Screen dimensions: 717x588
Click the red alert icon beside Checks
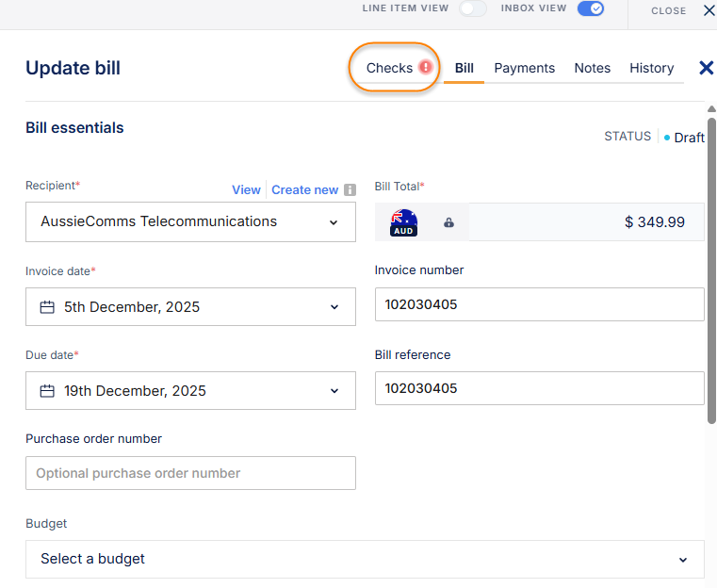pos(426,68)
